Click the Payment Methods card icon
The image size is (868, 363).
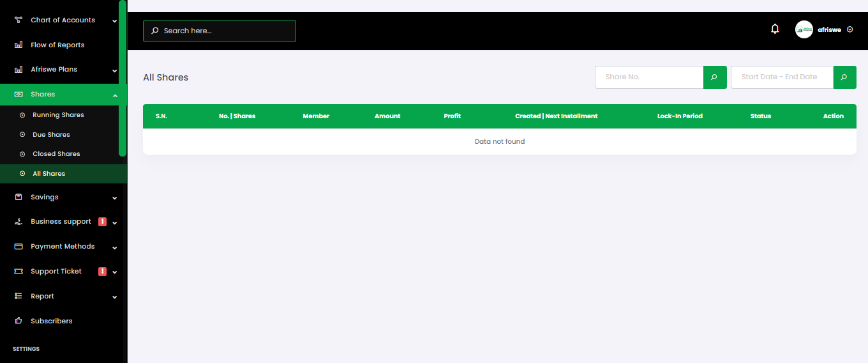tap(19, 247)
